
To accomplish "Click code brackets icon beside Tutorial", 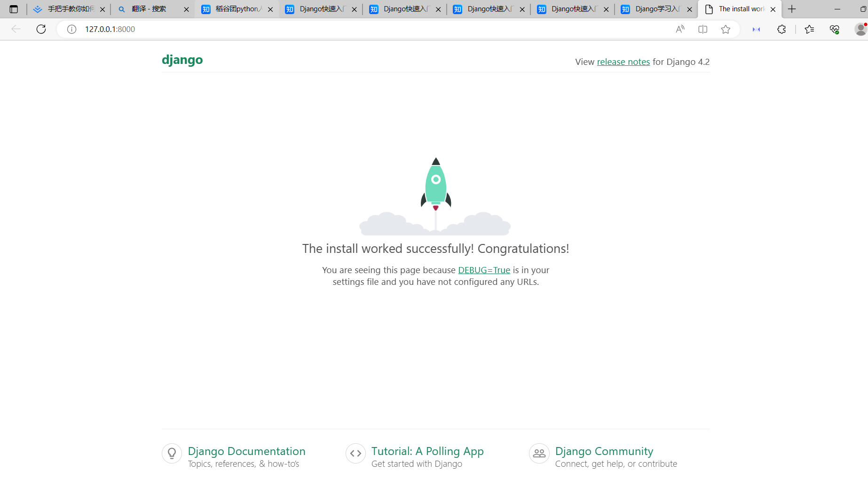I will coord(355,454).
